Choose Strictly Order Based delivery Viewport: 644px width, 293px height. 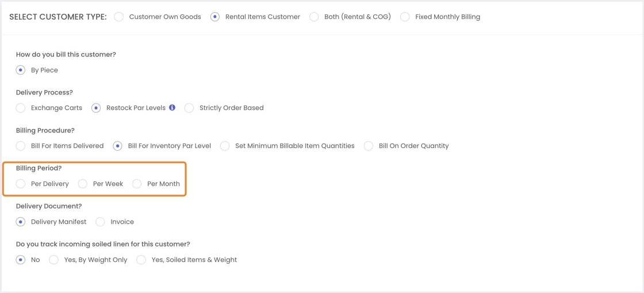coord(189,108)
